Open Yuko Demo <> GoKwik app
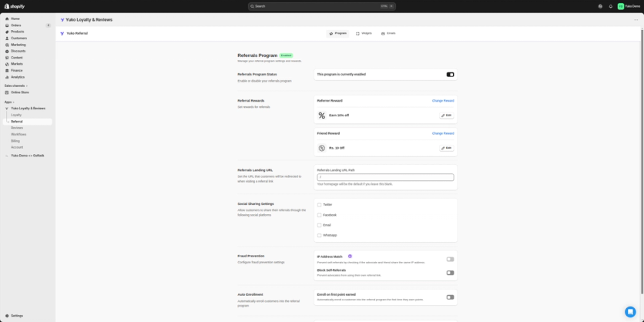This screenshot has height=322, width=644. pyautogui.click(x=28, y=156)
